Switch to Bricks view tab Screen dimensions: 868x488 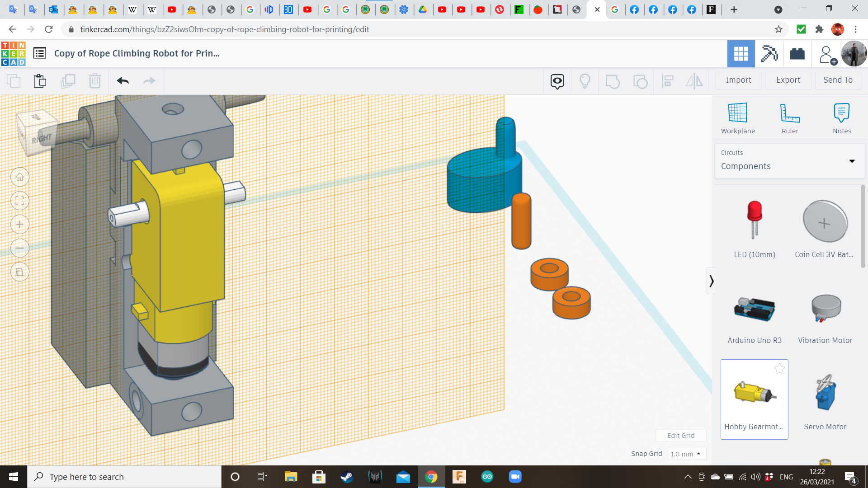[797, 54]
